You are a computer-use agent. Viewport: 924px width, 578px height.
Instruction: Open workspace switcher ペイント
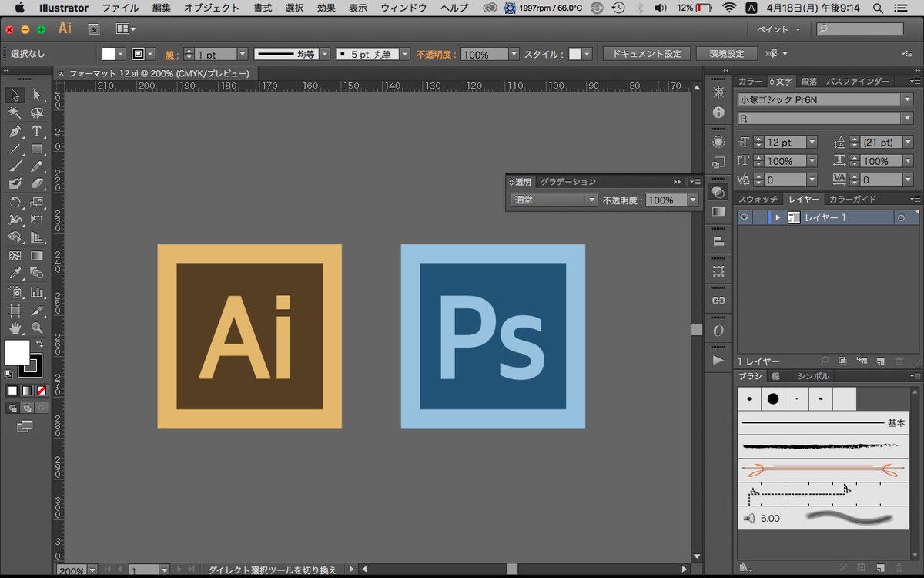coord(778,29)
